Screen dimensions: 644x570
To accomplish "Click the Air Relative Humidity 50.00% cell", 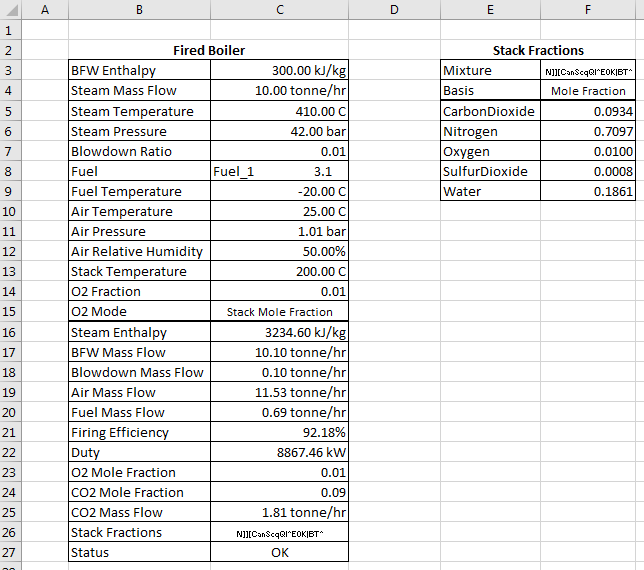I will pyautogui.click(x=279, y=251).
